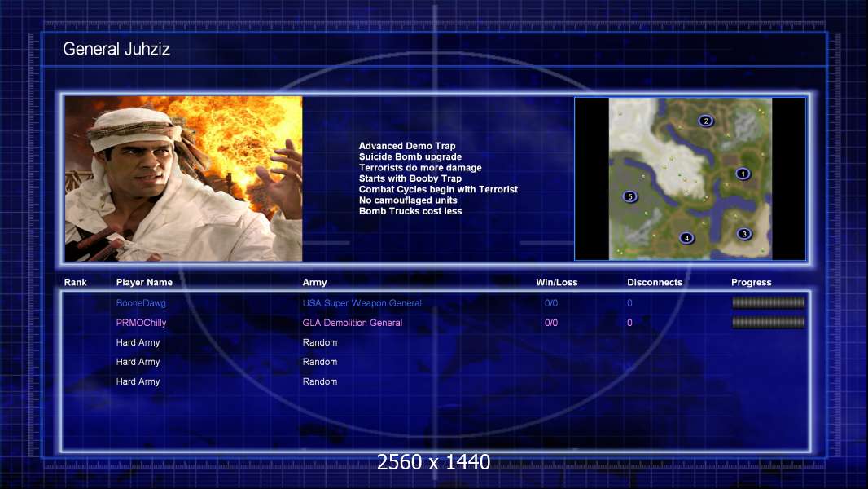Click 'GLA Demolition General' army text
The height and width of the screenshot is (489, 868).
point(352,323)
